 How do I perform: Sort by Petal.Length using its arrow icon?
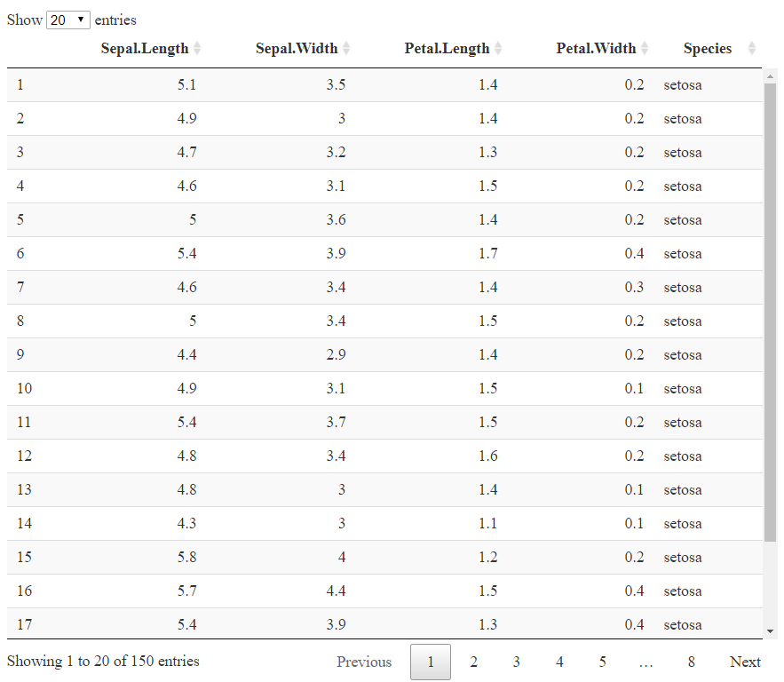[498, 49]
